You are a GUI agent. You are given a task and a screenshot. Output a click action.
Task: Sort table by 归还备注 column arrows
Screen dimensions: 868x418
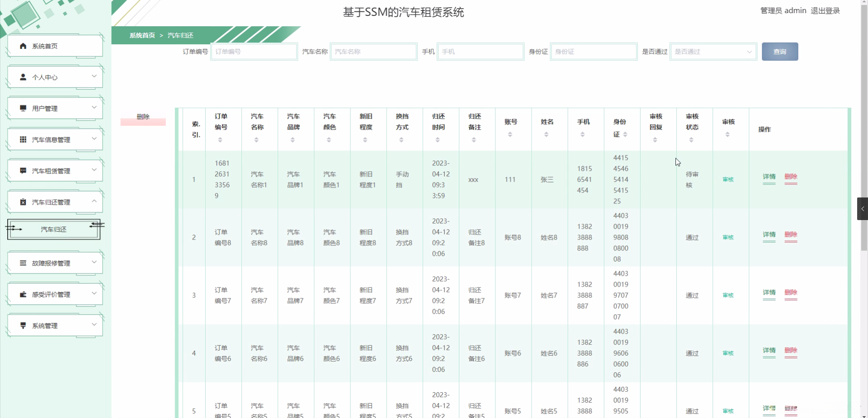(474, 140)
